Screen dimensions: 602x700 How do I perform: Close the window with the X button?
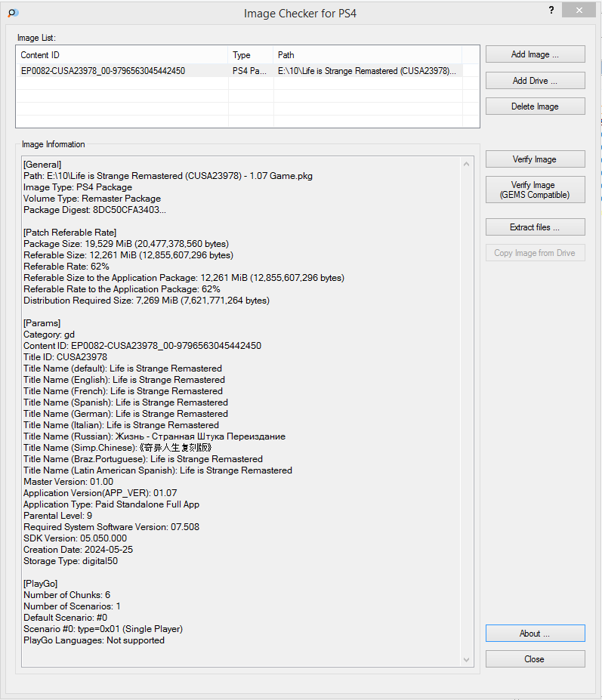579,11
